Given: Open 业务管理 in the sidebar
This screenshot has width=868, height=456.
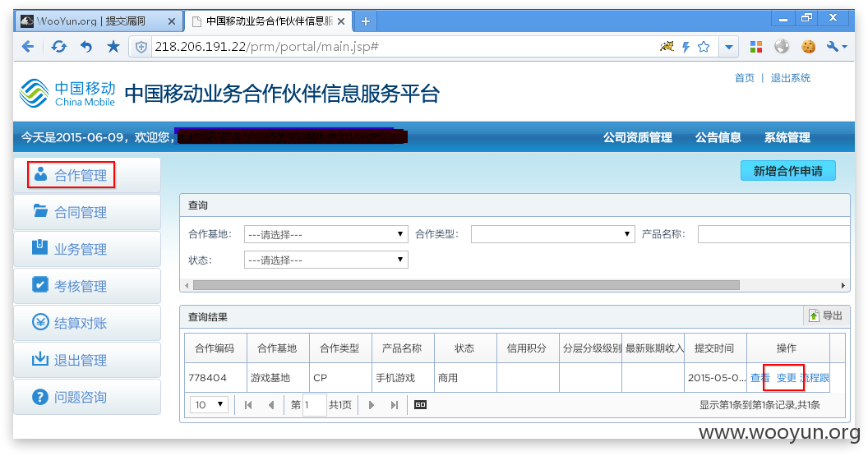Looking at the screenshot, I should pyautogui.click(x=87, y=250).
